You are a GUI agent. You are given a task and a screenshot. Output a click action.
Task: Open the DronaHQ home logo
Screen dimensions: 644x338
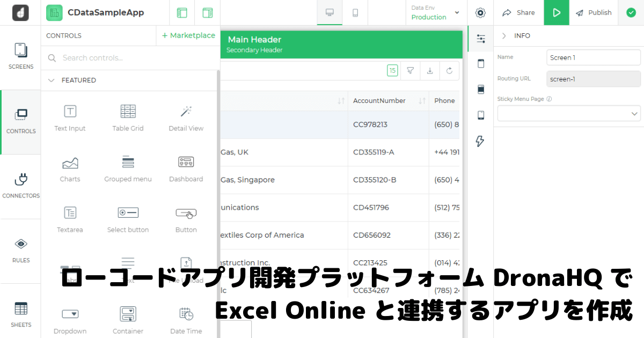click(20, 12)
